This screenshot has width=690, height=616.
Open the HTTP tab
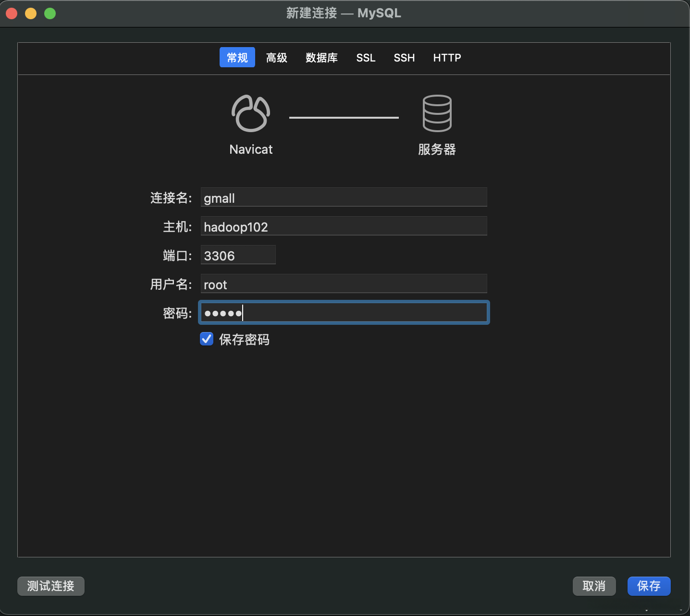[447, 57]
